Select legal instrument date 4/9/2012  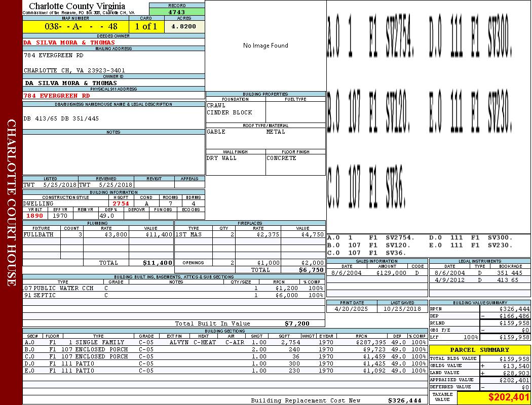point(450,280)
